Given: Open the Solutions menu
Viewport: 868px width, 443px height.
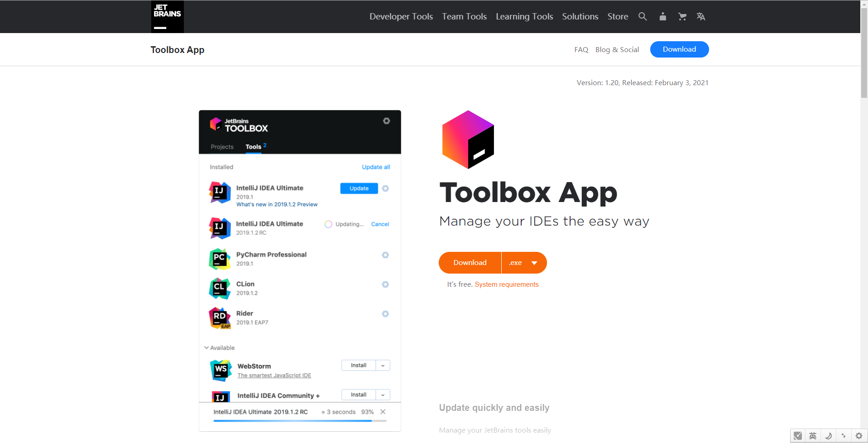Looking at the screenshot, I should (580, 17).
